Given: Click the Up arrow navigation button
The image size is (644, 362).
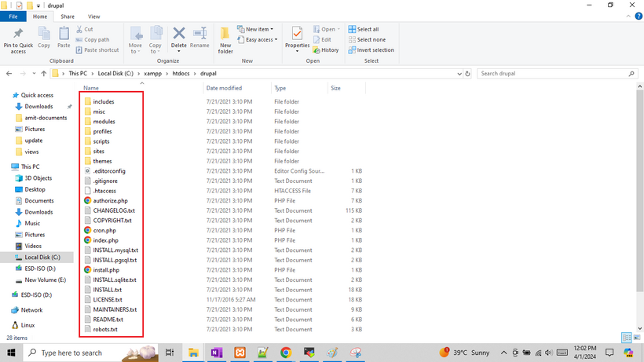Looking at the screenshot, I should [42, 73].
